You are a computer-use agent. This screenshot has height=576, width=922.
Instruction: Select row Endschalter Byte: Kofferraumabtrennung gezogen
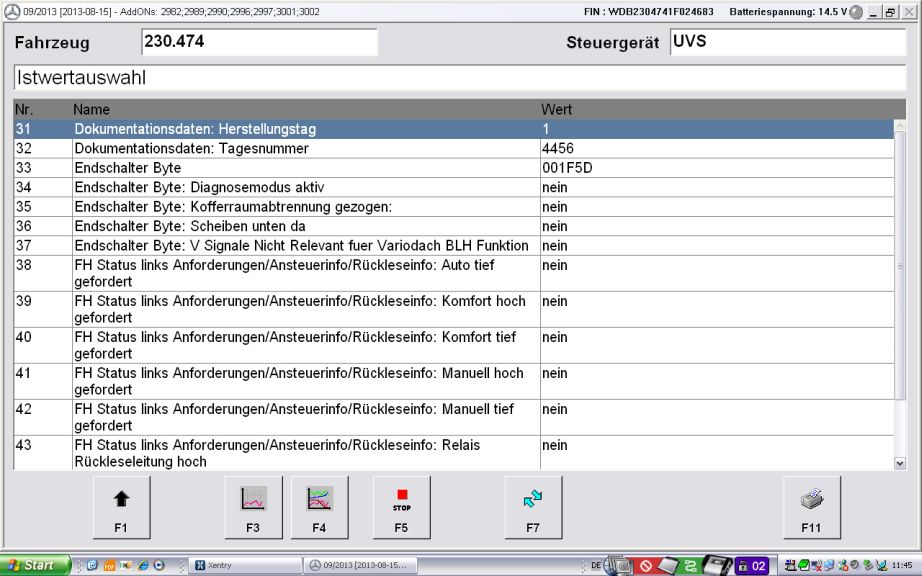point(453,207)
